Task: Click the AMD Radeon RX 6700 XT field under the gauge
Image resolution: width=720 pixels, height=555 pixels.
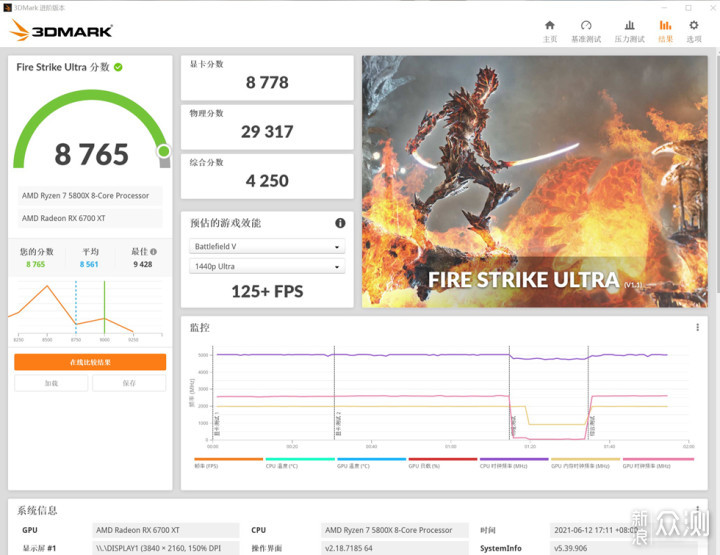Action: tap(90, 219)
